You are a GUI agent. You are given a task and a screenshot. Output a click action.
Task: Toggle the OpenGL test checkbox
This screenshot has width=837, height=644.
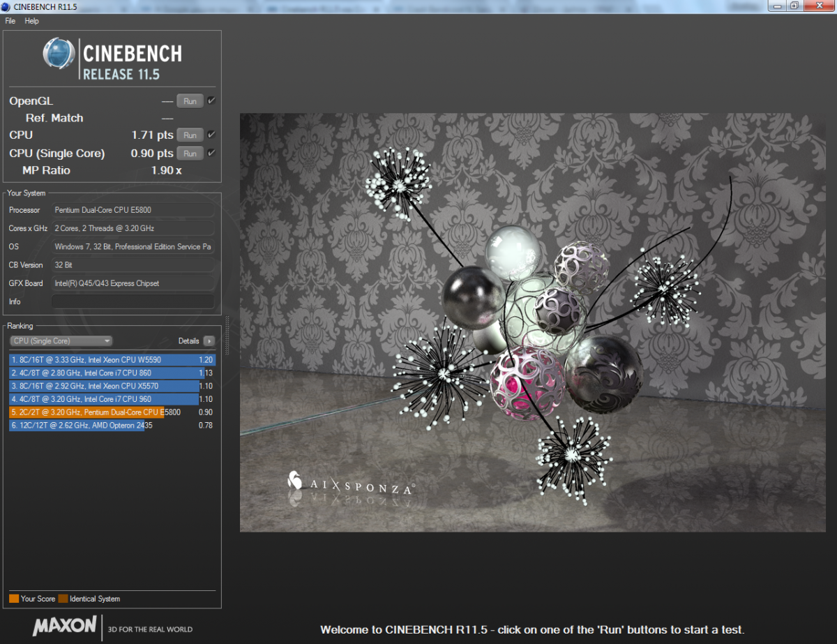tap(211, 100)
